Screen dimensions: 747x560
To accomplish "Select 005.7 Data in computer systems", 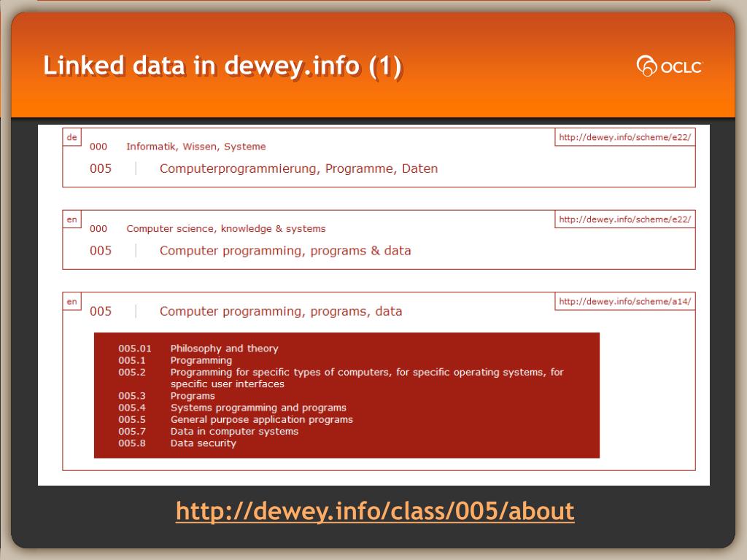I will (x=208, y=432).
